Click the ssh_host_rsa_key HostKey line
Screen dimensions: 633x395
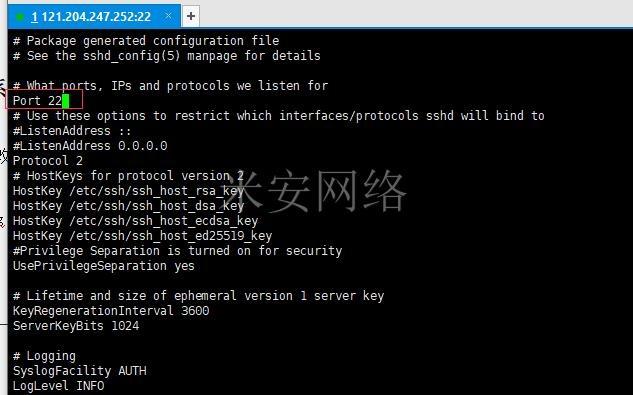coord(128,191)
